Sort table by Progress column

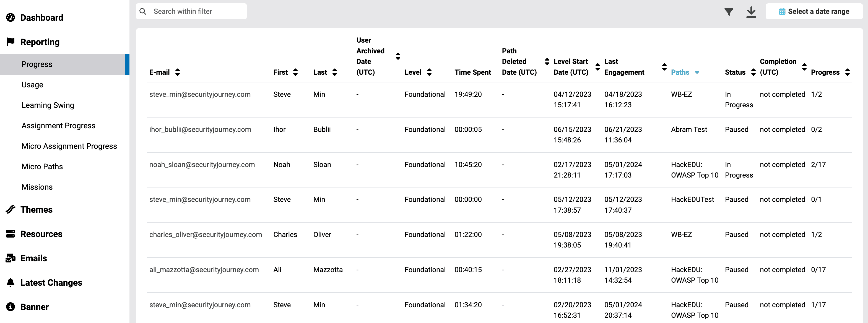click(x=847, y=72)
